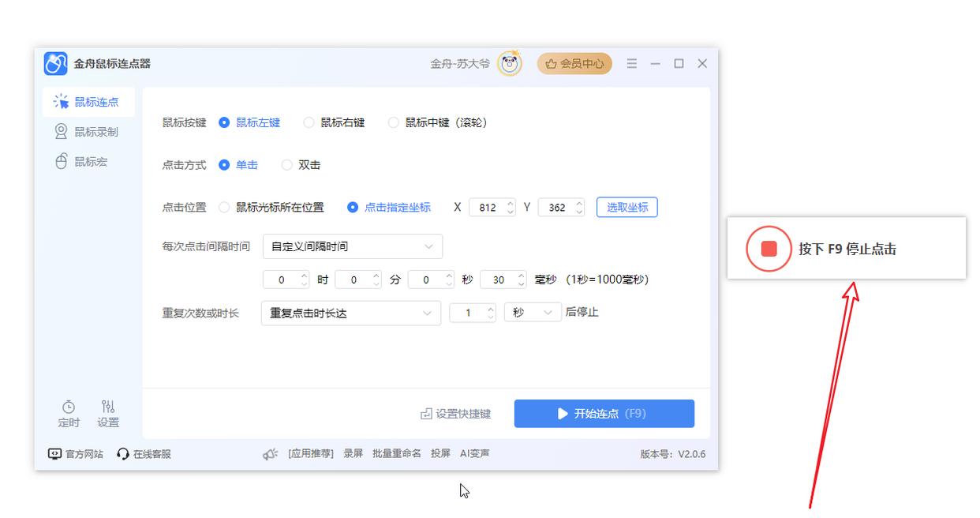Increase the milliseconds value stepper
Screen dimensions: 980x518
pyautogui.click(x=522, y=276)
